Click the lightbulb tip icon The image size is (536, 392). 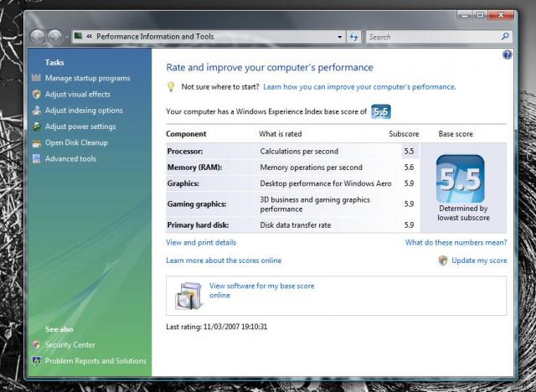pos(171,87)
